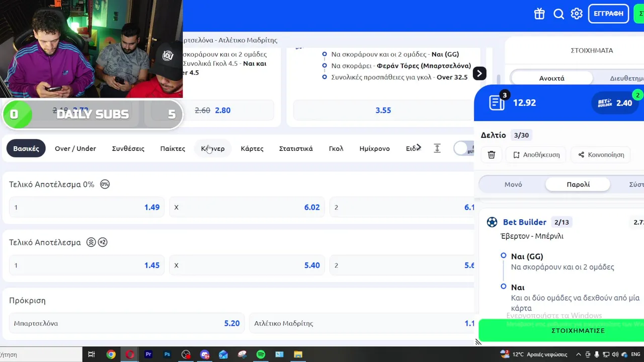644x362 pixels.
Task: Pick draw X at 5.40
Action: coord(247,265)
